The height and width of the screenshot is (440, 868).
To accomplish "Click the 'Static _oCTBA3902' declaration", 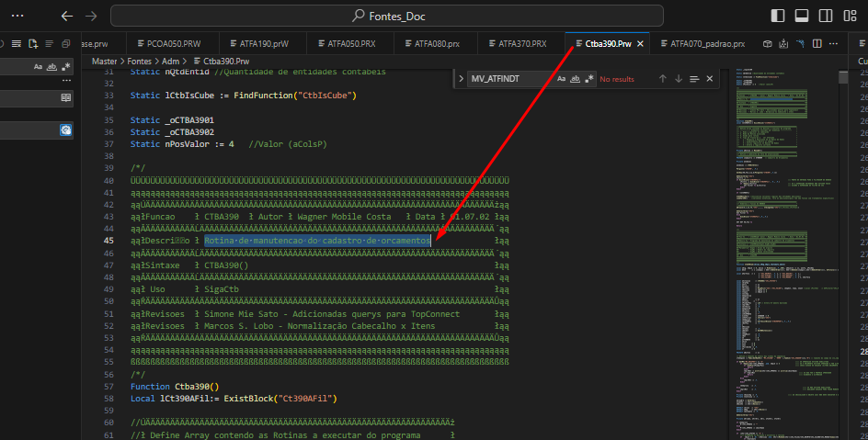I will 172,132.
